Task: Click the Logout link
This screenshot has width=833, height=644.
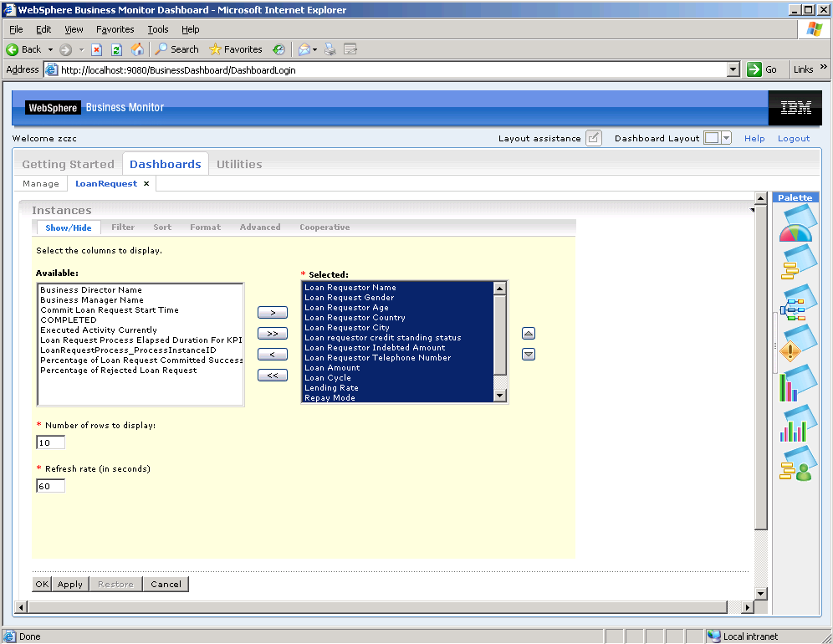Action: tap(794, 138)
